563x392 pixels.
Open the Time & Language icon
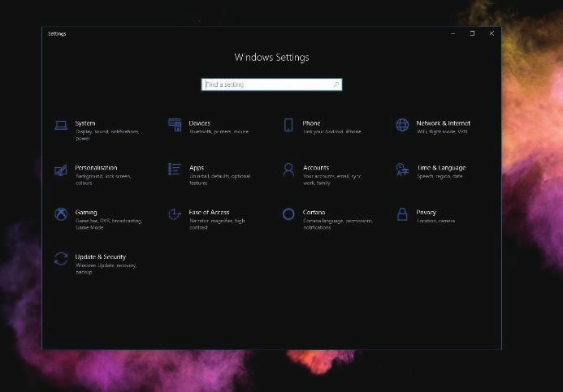[x=402, y=170]
